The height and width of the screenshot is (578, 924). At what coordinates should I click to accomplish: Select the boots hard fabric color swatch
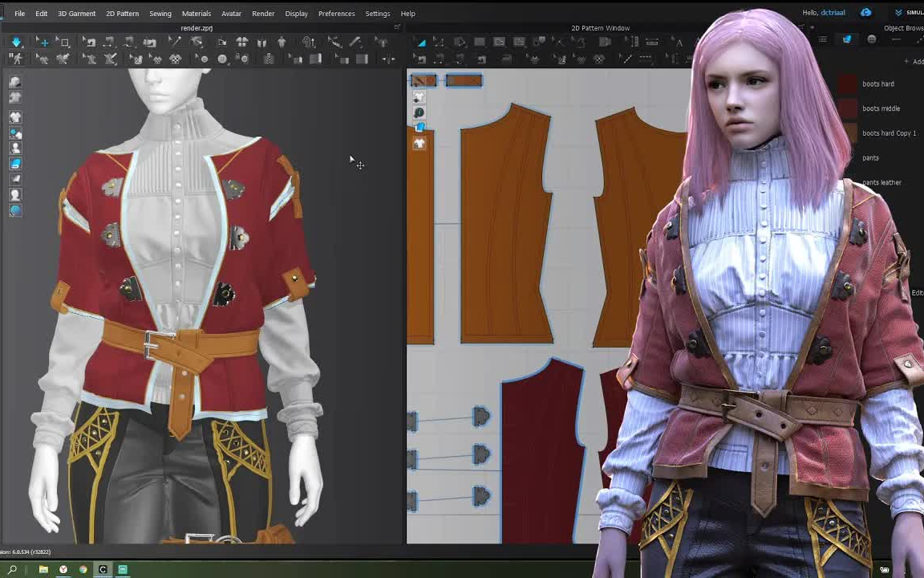point(848,84)
